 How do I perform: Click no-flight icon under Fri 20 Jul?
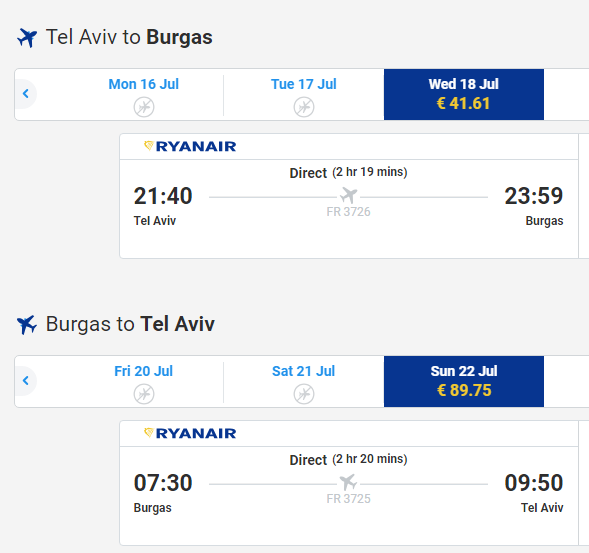point(144,394)
